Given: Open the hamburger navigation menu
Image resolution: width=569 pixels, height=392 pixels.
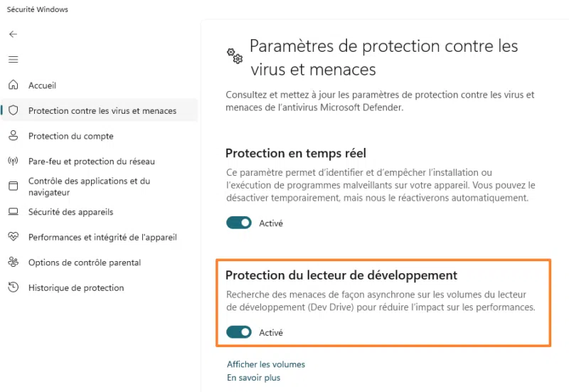Looking at the screenshot, I should click(13, 60).
